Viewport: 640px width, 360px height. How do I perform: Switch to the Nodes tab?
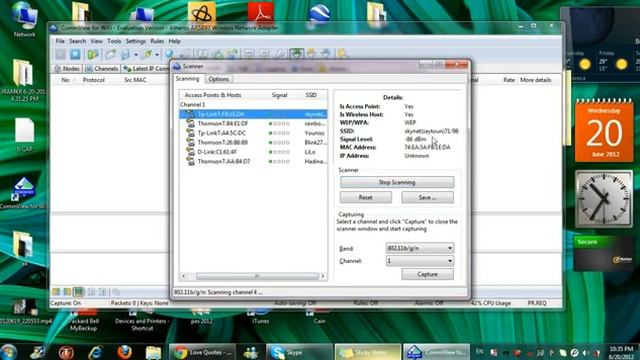coord(67,69)
